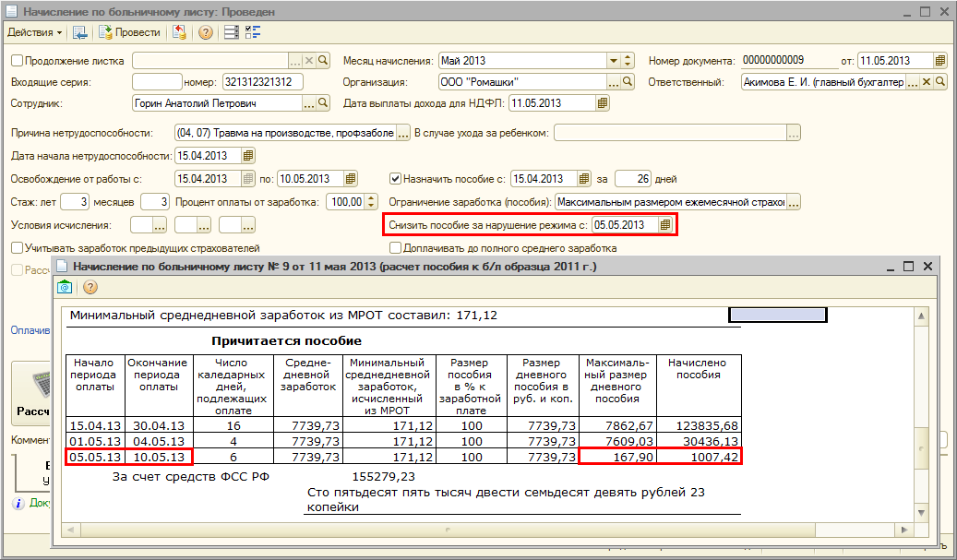Screen dimensions: 957x560
Task: Open search icon next to Сотрудник field
Action: coord(323,103)
